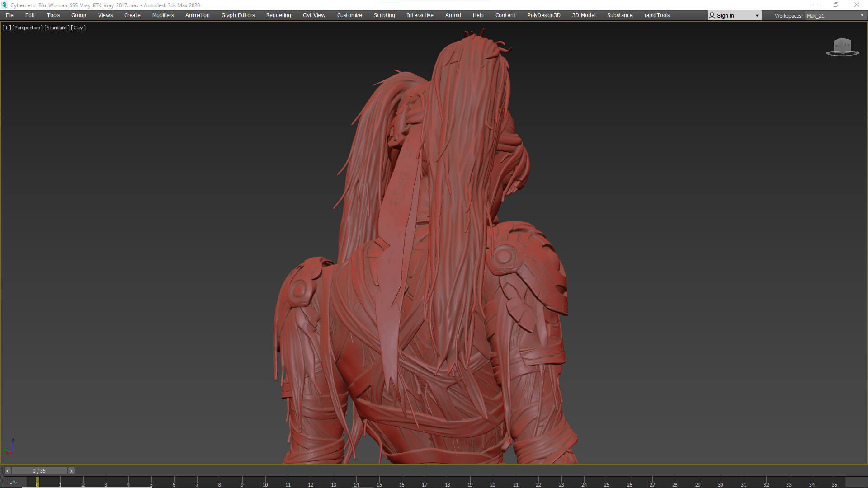Open the [Standard] viewport shading menu
Screen dimensions: 868x488
[x=57, y=28]
